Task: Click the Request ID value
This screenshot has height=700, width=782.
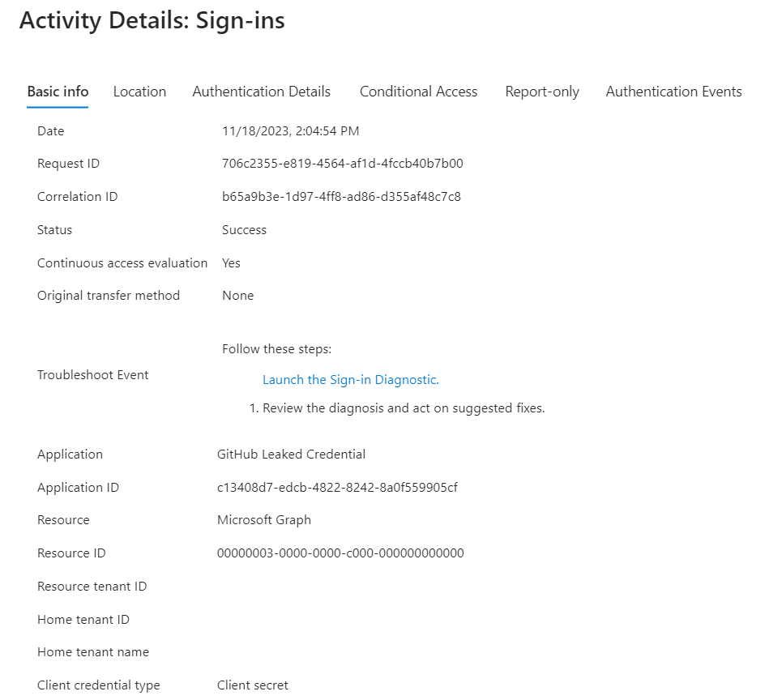Action: pos(343,164)
